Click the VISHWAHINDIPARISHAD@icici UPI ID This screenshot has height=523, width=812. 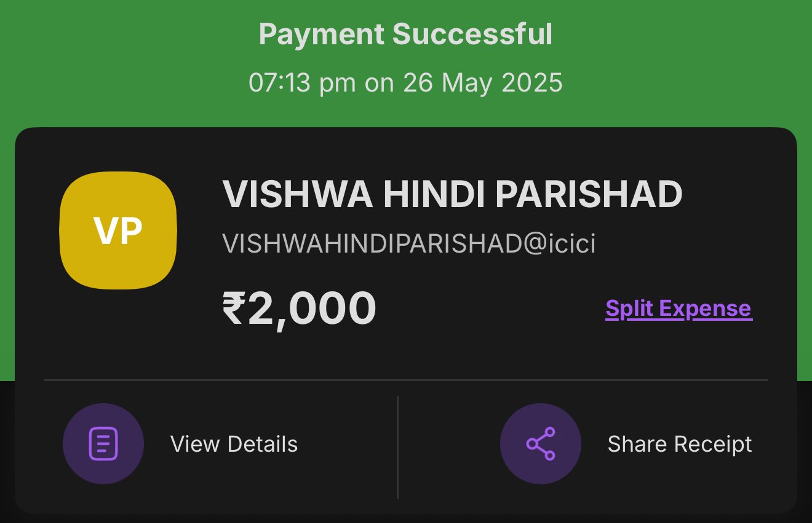409,244
